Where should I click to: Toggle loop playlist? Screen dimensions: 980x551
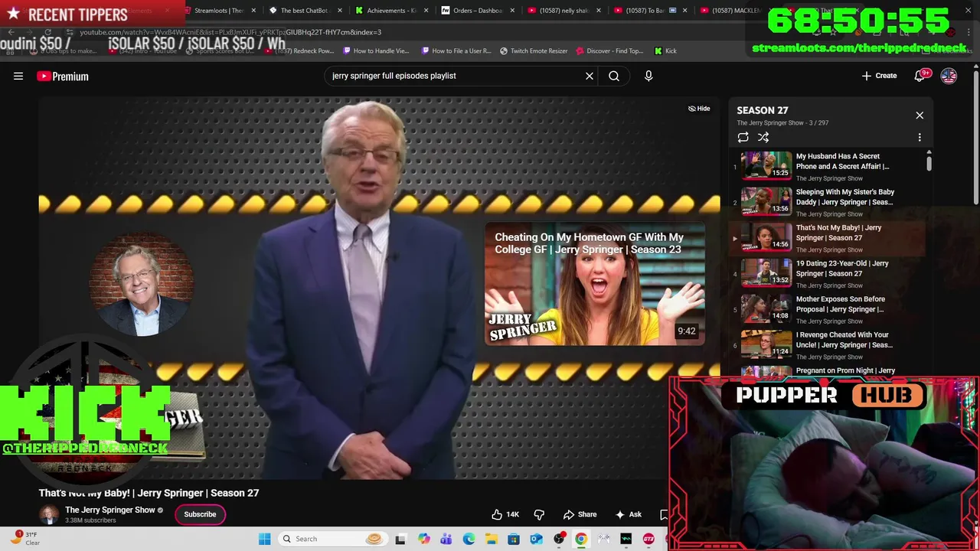[743, 138]
